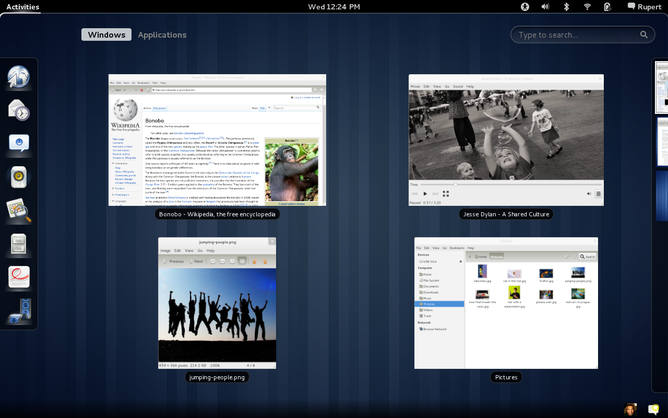Open the file cabinet icon in dash
Image resolution: width=668 pixels, height=418 pixels.
tap(18, 244)
